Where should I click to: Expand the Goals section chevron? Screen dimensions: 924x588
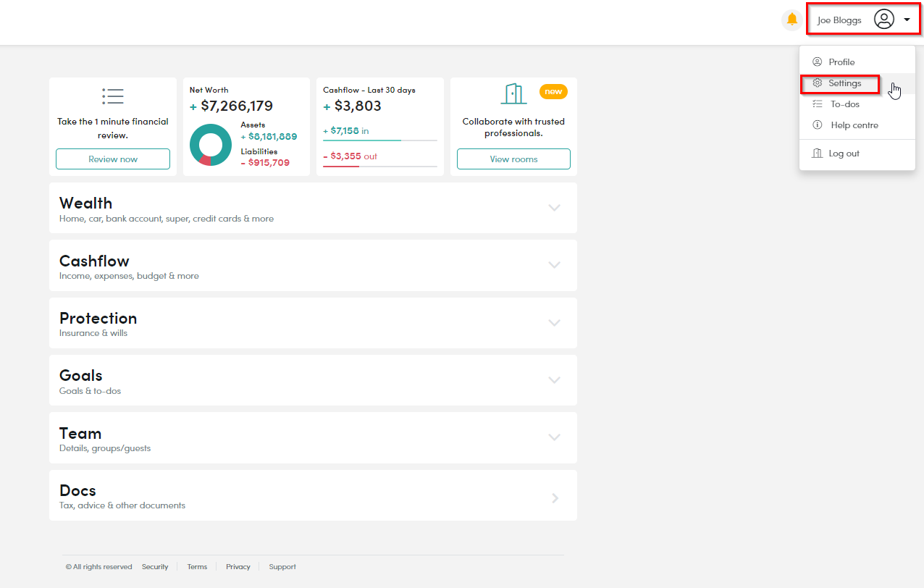(555, 380)
